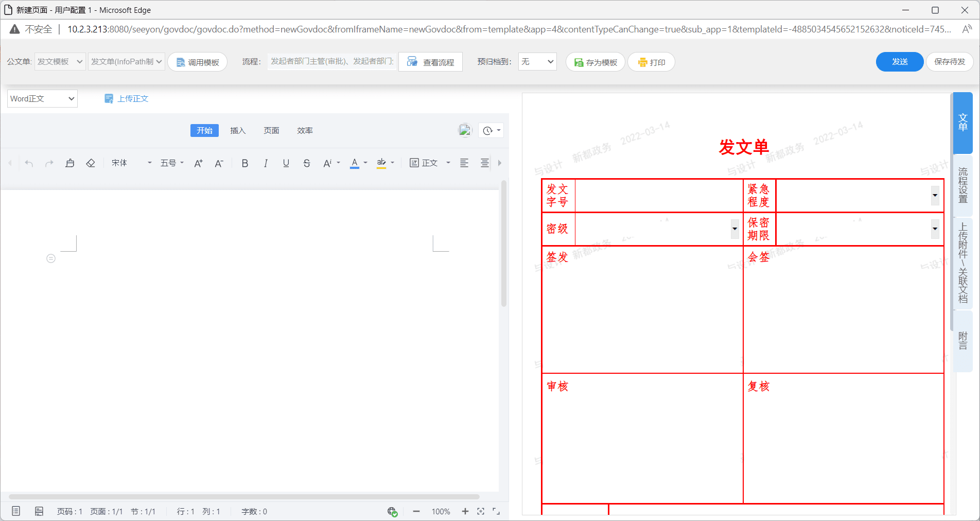Open the 保密期限 dropdown arrow
The image size is (980, 521).
tap(935, 229)
